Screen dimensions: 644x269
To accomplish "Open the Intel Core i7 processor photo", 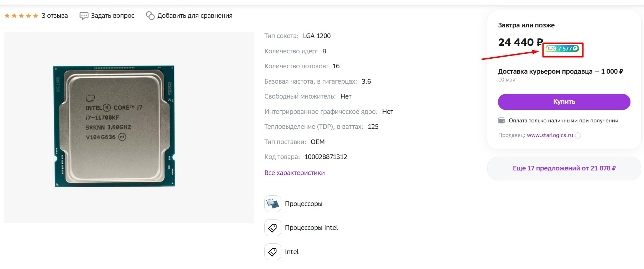I will [x=114, y=126].
